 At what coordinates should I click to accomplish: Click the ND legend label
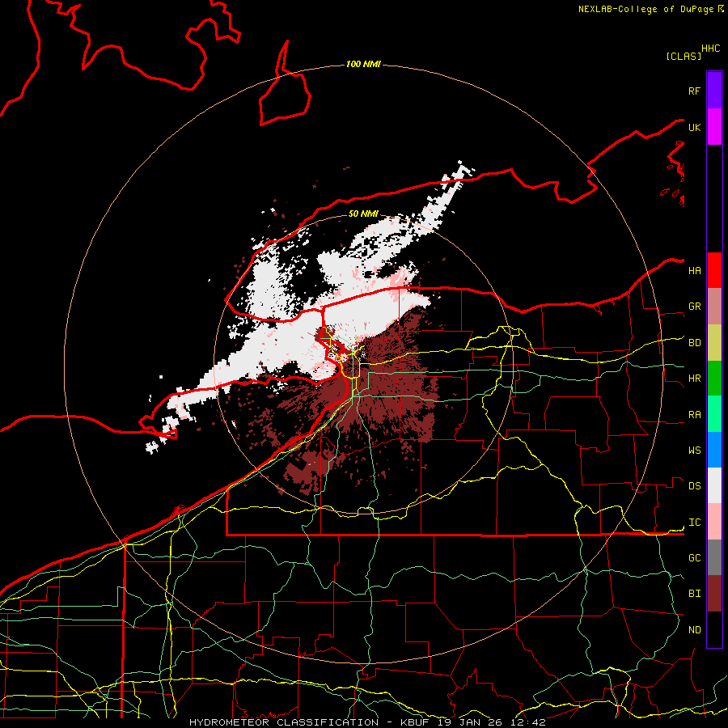695,630
